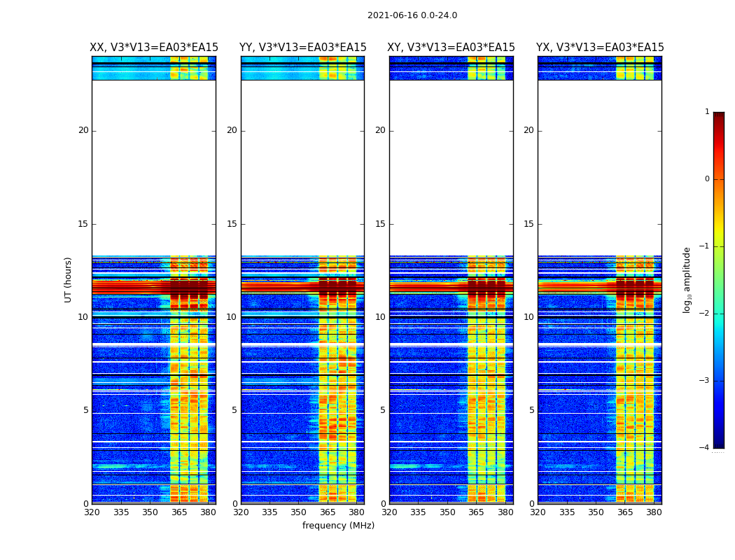Click the XY panel title text

tap(451, 48)
